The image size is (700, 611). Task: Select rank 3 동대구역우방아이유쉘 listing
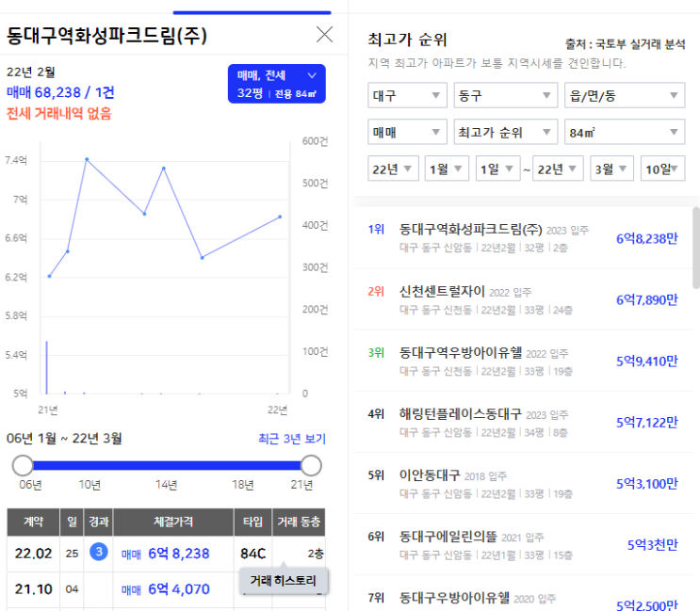point(522,361)
